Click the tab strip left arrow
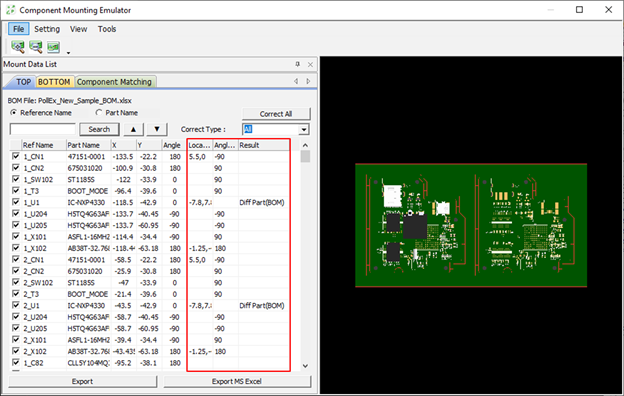Screen dimensions: 624x396 click(296, 81)
